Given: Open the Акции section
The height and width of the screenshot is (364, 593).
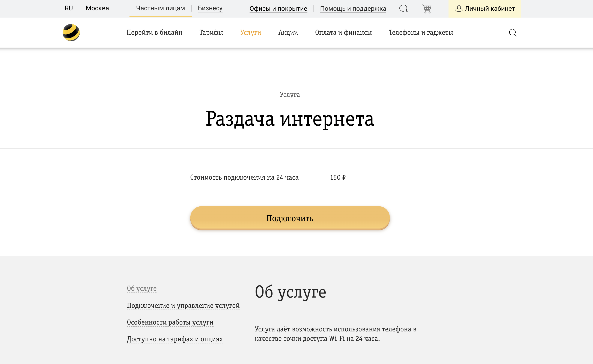Looking at the screenshot, I should (288, 32).
